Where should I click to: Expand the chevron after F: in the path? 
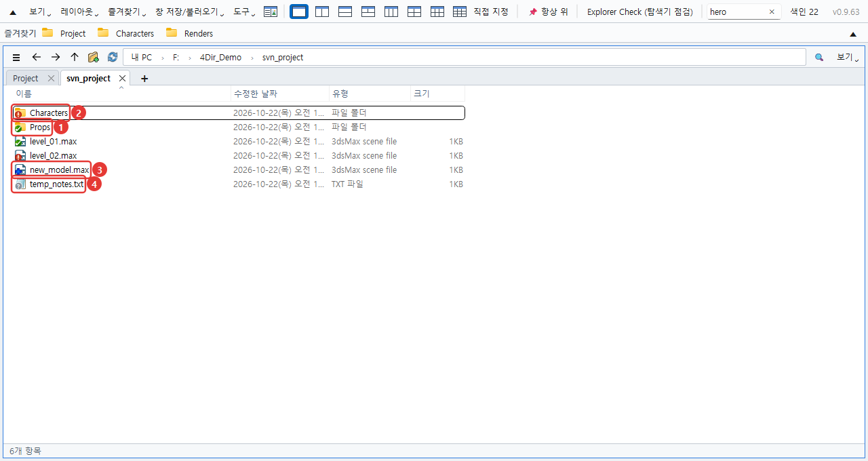pyautogui.click(x=189, y=58)
